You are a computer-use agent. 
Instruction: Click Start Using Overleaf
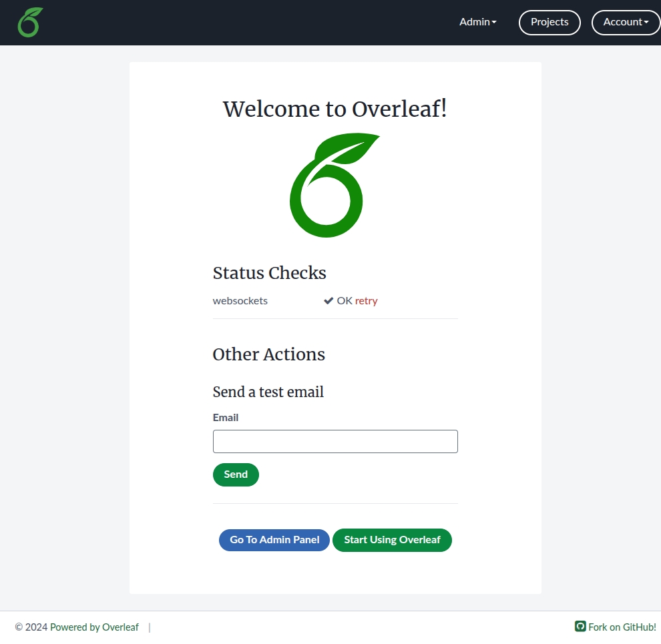click(x=392, y=540)
